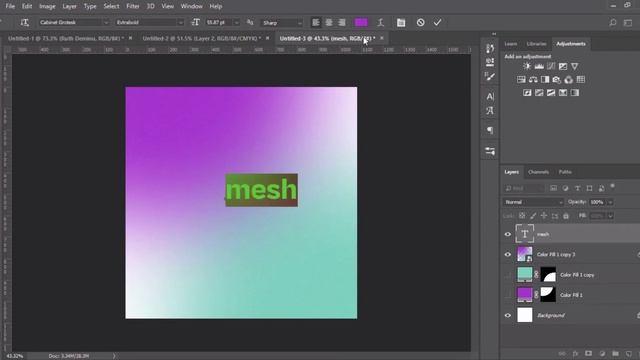The image size is (640, 360).
Task: Open the search icon in options bar
Action: [613, 22]
